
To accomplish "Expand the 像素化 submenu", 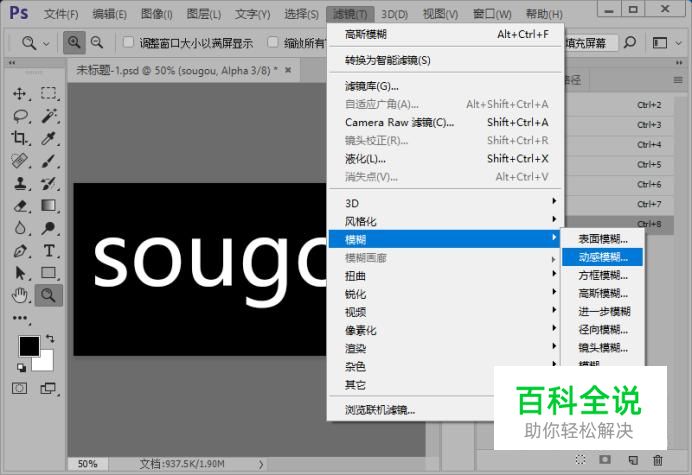I will pyautogui.click(x=446, y=330).
